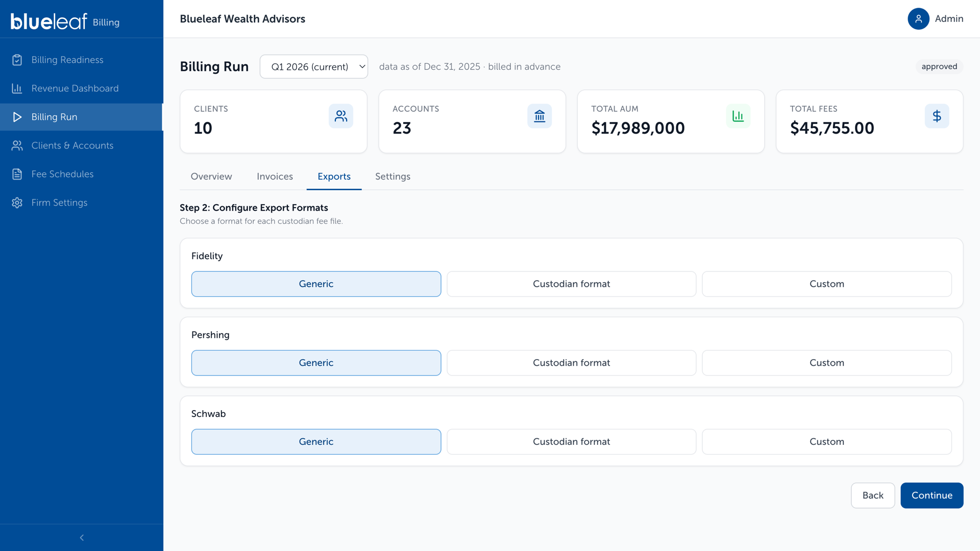Click the Continue button
Screen dimensions: 980x551
(x=932, y=495)
